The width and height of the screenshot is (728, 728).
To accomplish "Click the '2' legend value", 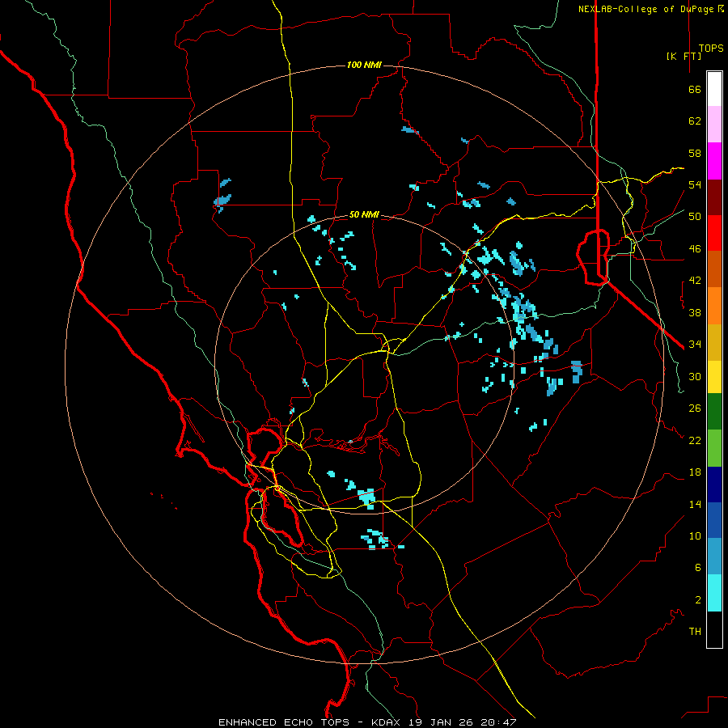I will coord(698,600).
